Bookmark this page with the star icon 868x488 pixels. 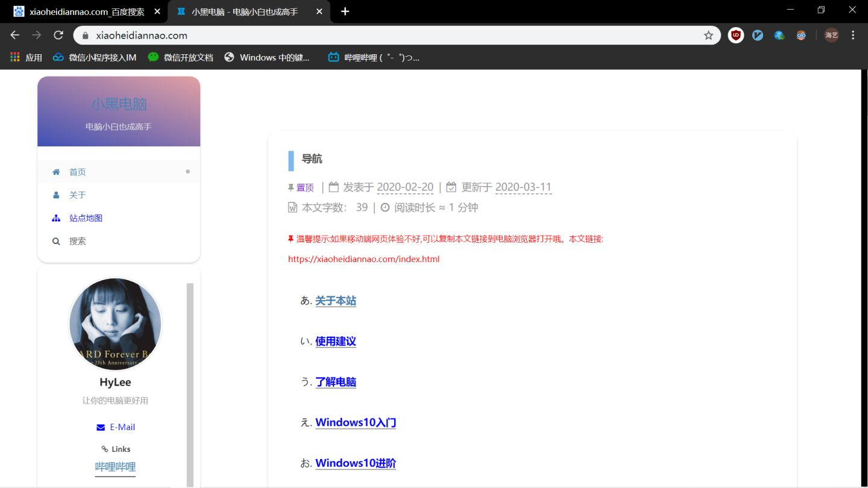click(x=709, y=36)
